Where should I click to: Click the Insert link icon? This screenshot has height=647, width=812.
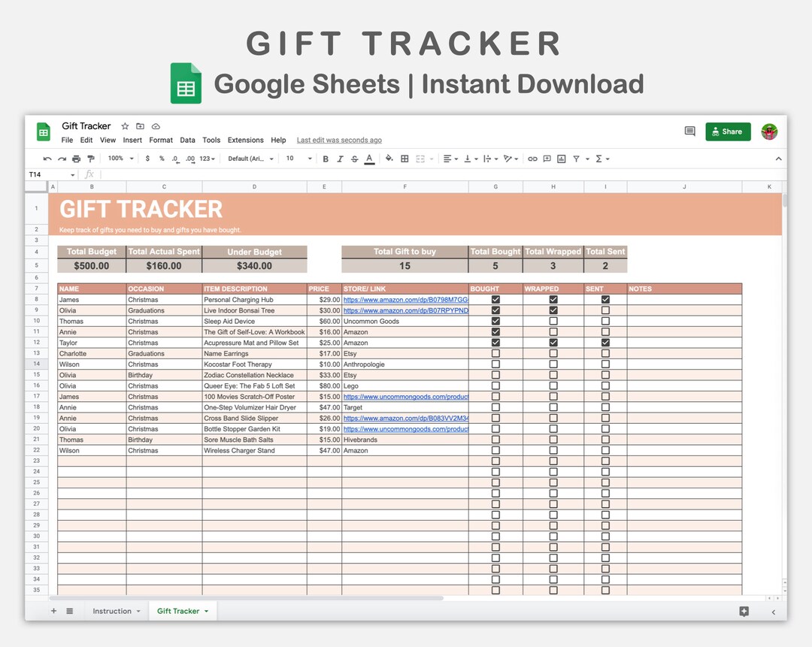pos(533,159)
